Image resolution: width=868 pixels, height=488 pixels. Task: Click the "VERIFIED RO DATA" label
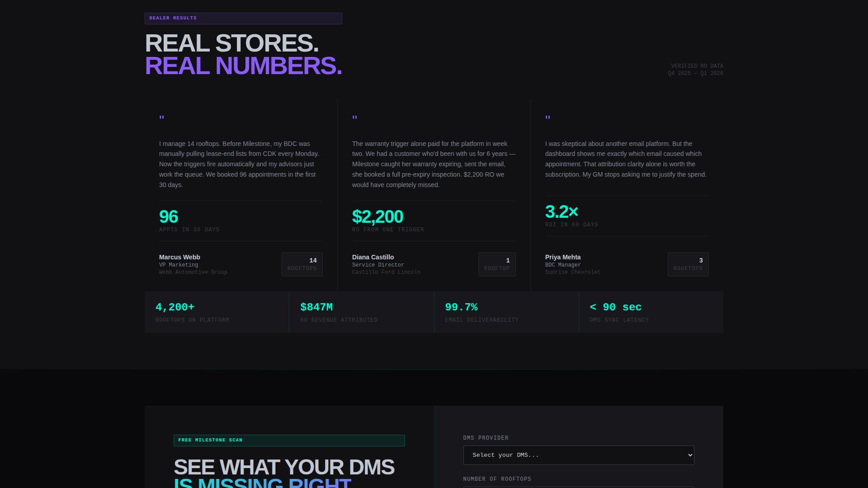697,66
